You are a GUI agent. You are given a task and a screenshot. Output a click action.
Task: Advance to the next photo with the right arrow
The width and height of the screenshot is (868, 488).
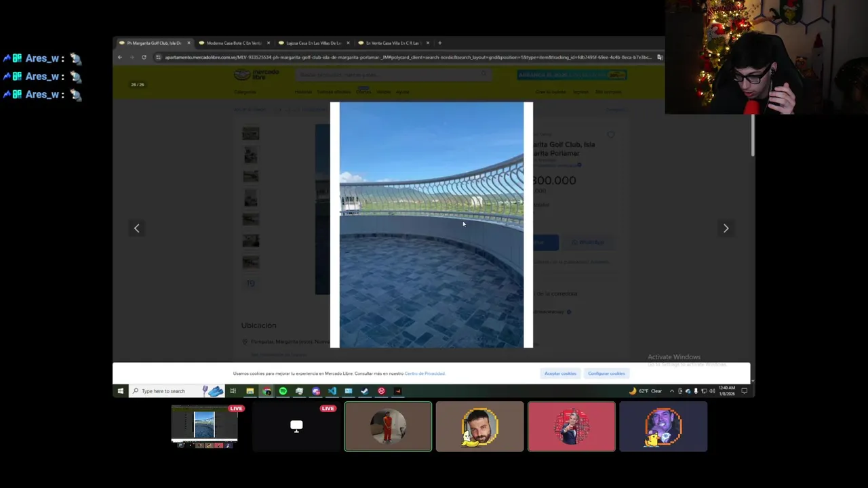[x=726, y=228]
